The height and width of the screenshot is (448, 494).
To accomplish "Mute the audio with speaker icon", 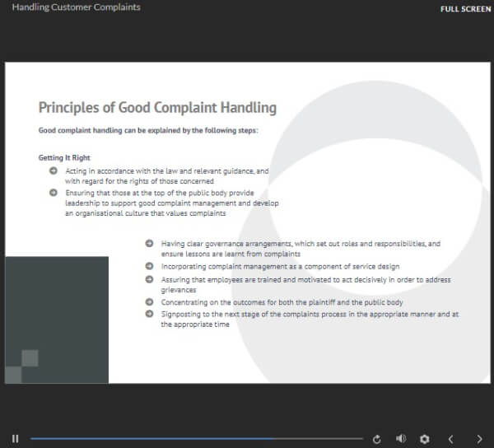I will tap(401, 439).
